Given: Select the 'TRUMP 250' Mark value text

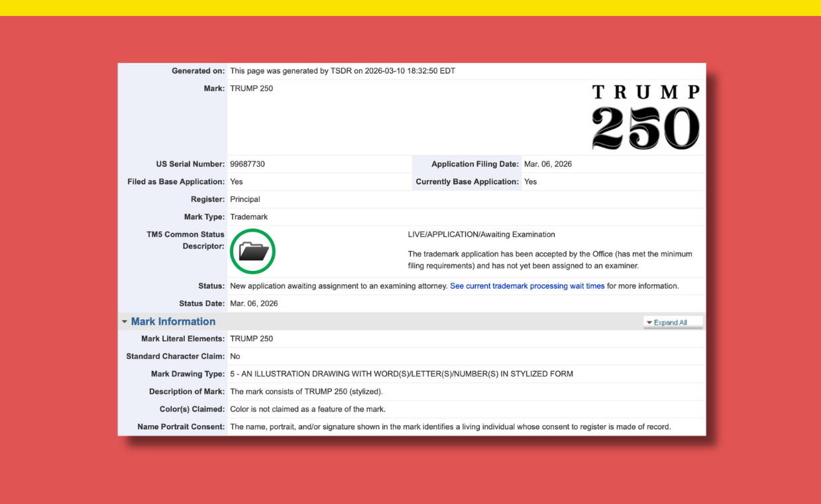Looking at the screenshot, I should click(x=251, y=89).
